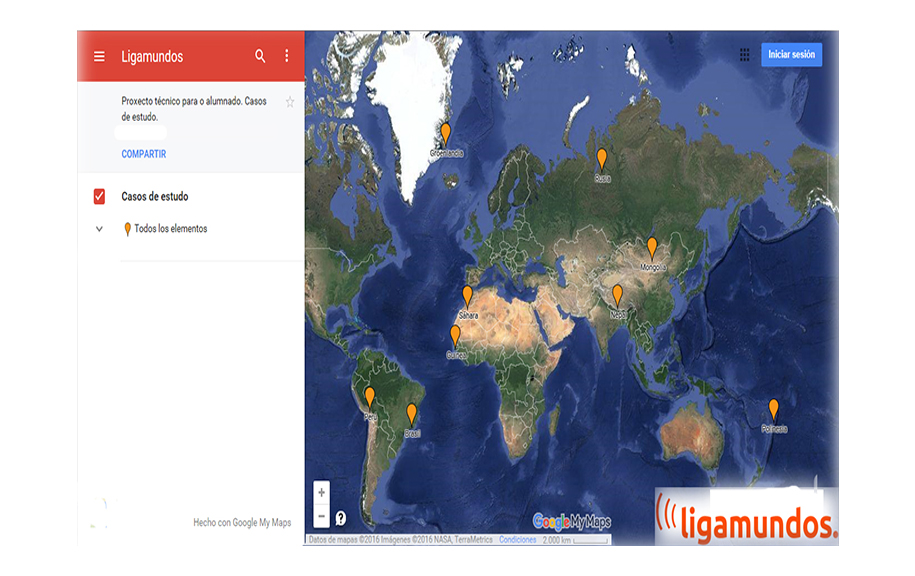The image size is (915, 576).
Task: Open the Google apps grid icon
Action: coord(745,55)
